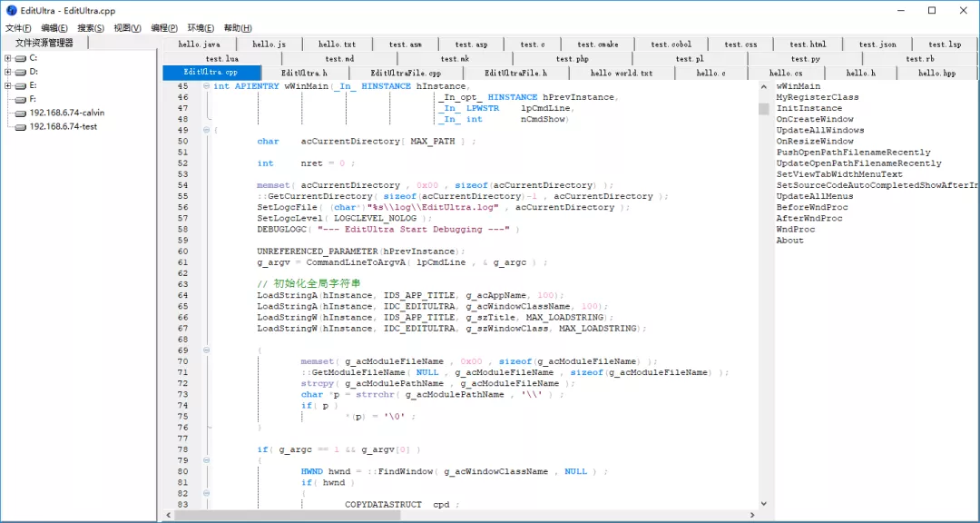The image size is (980, 523).
Task: Collapse the code block fold at line 69
Action: (207, 350)
